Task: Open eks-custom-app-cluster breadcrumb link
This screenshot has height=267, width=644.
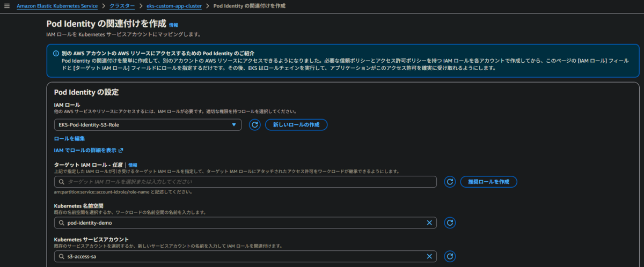Action: coord(174,6)
